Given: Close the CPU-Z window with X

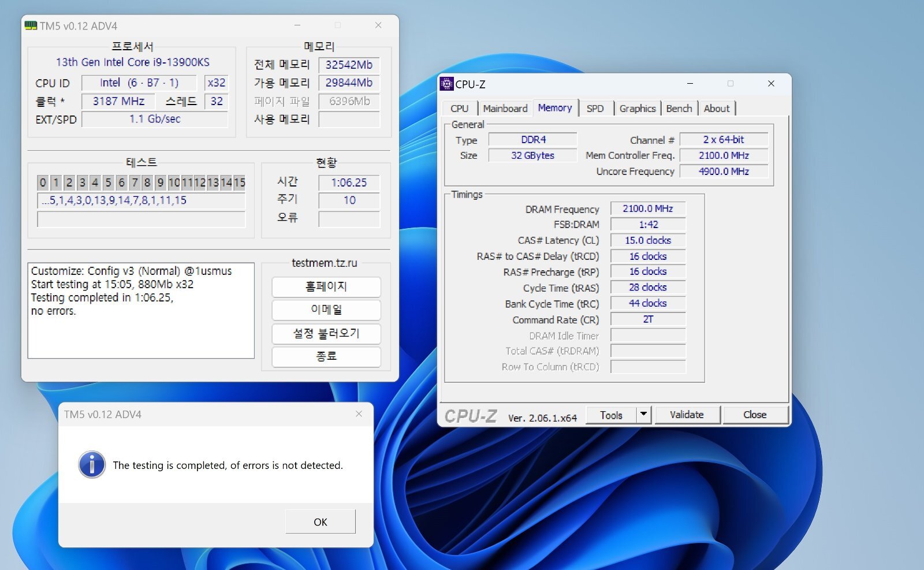Looking at the screenshot, I should tap(771, 84).
